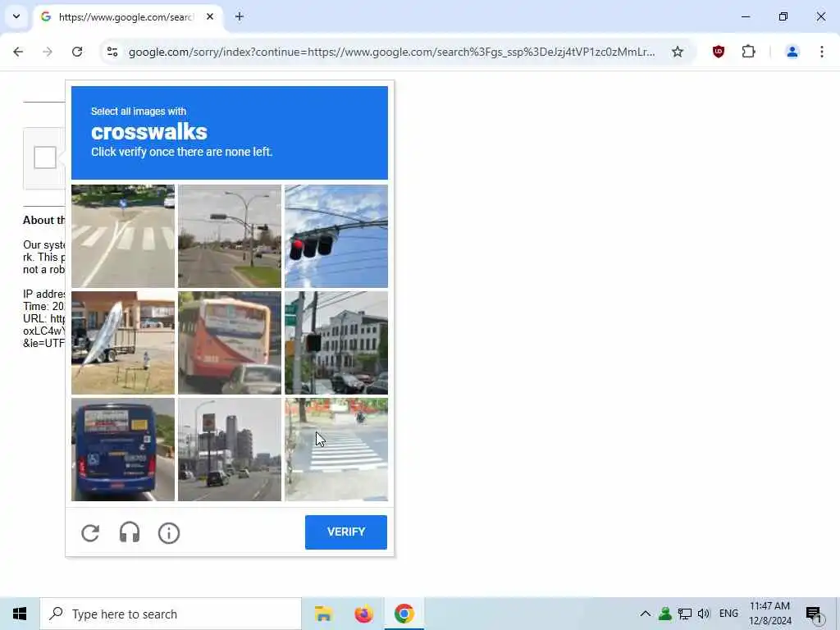The width and height of the screenshot is (840, 630).
Task: Go back to the previous page
Action: [x=18, y=52]
